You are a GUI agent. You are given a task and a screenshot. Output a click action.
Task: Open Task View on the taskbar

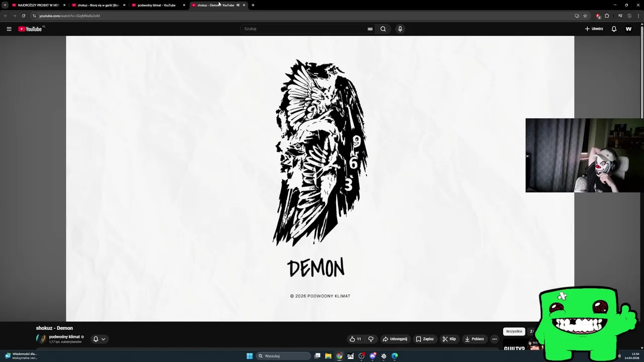coord(317,356)
